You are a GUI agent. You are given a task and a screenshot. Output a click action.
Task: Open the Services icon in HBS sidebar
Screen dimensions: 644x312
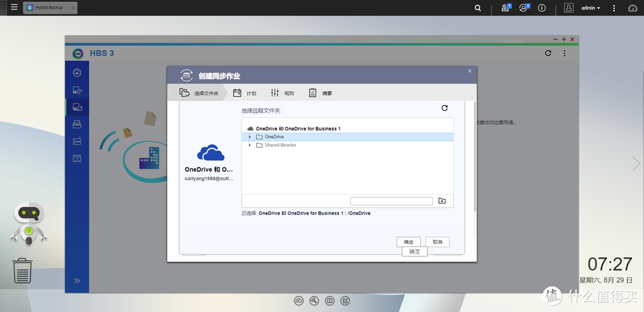click(x=77, y=158)
